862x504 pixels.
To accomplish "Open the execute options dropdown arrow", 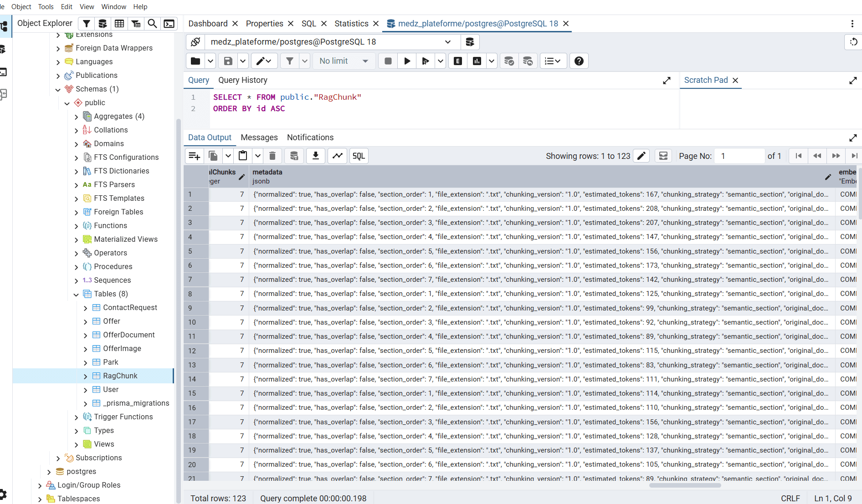I will click(x=440, y=61).
